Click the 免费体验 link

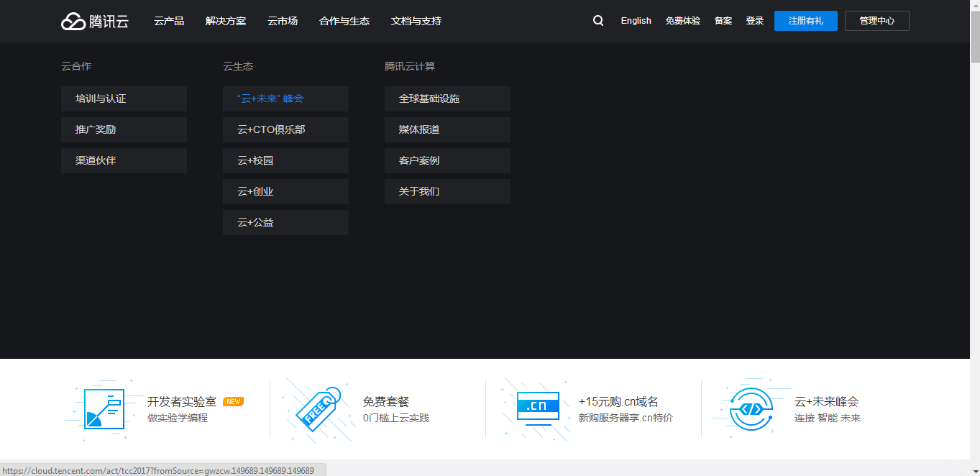pos(683,21)
